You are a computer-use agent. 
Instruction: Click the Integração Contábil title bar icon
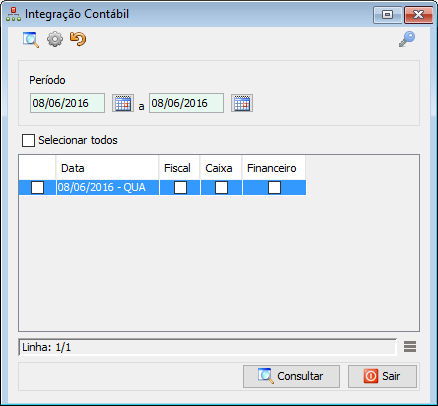[x=13, y=14]
